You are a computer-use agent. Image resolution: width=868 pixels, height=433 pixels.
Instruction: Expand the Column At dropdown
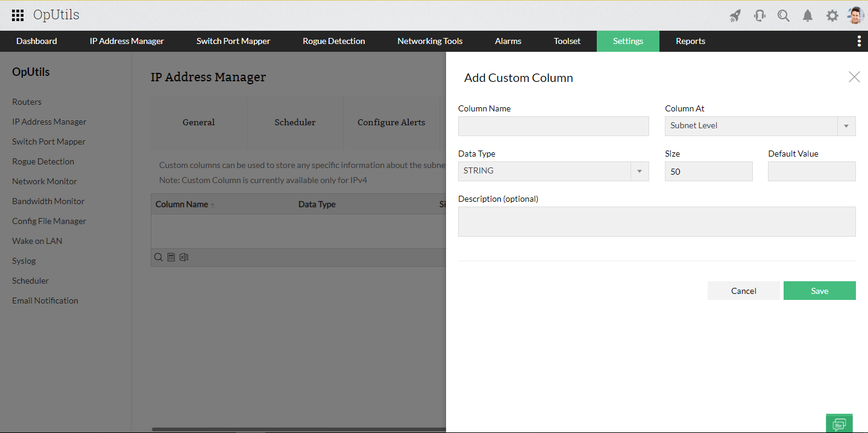846,126
